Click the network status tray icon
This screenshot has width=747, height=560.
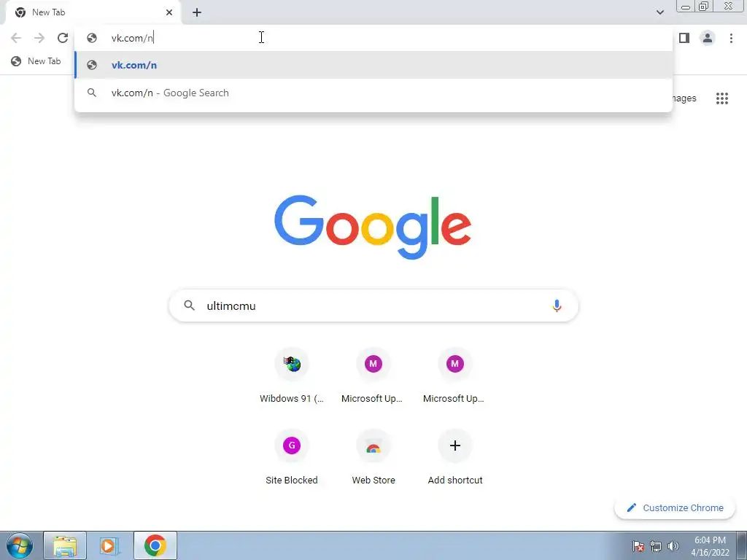[x=656, y=546]
